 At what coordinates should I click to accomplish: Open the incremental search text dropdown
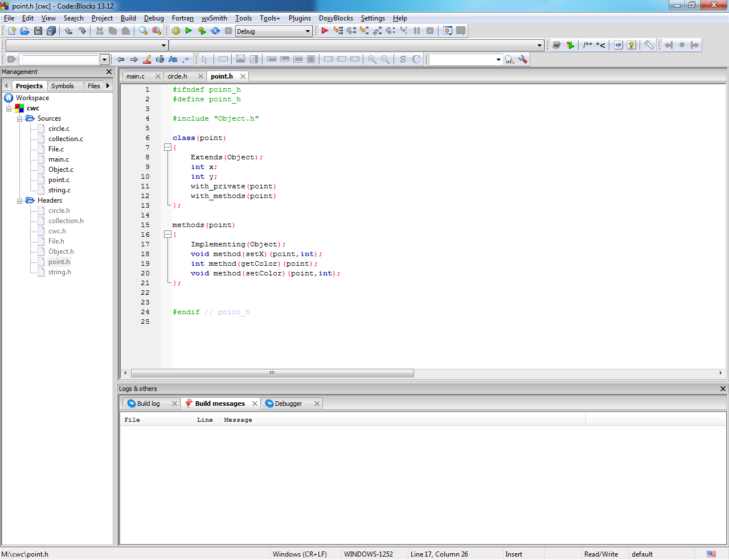tap(104, 59)
